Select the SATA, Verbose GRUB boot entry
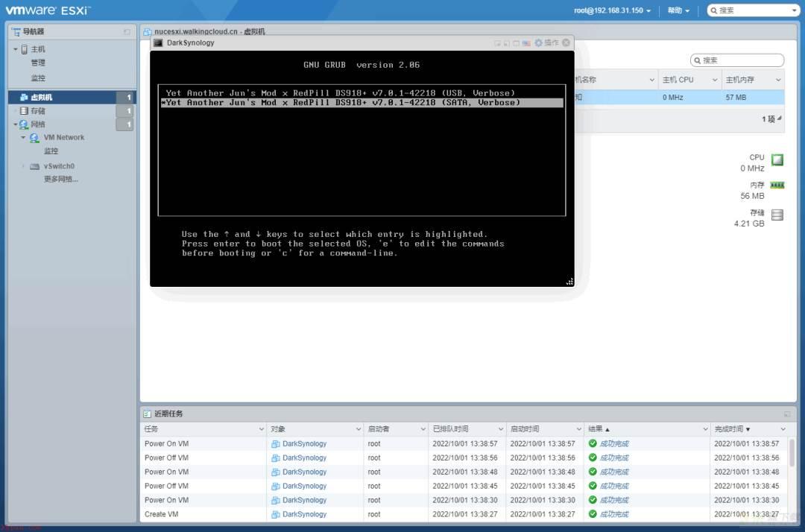Screen dimensions: 805x532 362,103
